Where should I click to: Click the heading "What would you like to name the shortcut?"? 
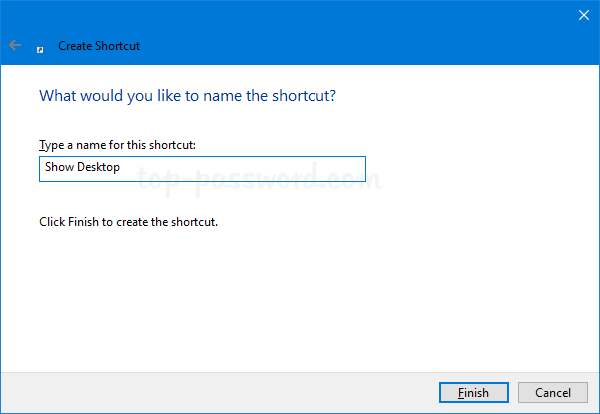tap(186, 97)
